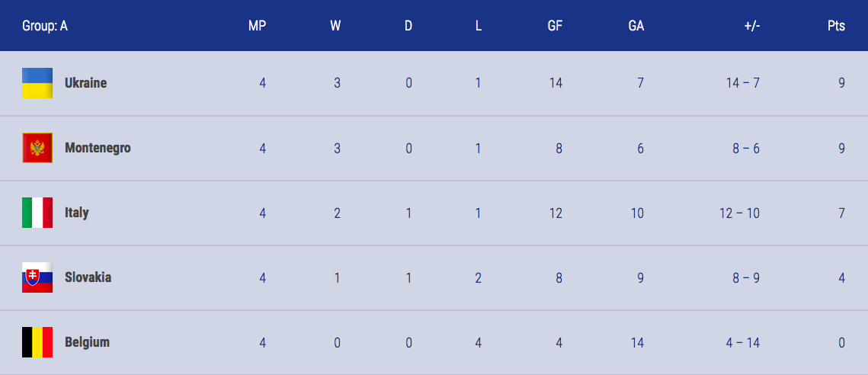
Task: Select the Italy team name
Action: point(77,213)
